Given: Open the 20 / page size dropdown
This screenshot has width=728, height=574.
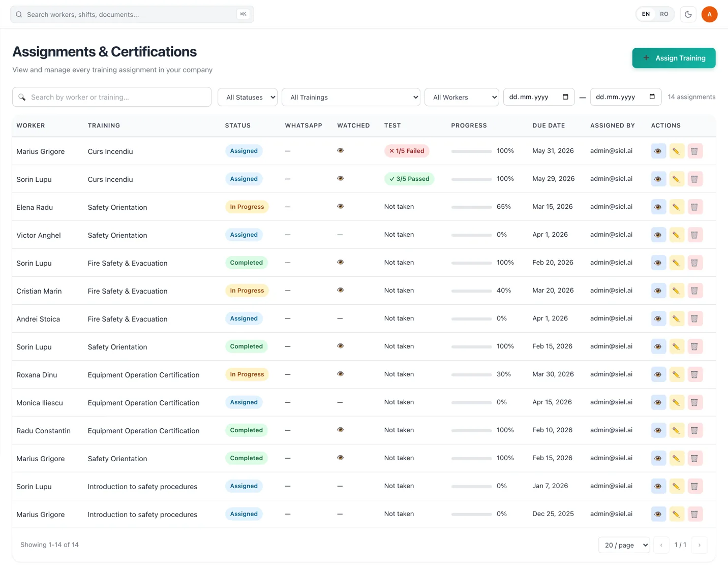Looking at the screenshot, I should [624, 545].
